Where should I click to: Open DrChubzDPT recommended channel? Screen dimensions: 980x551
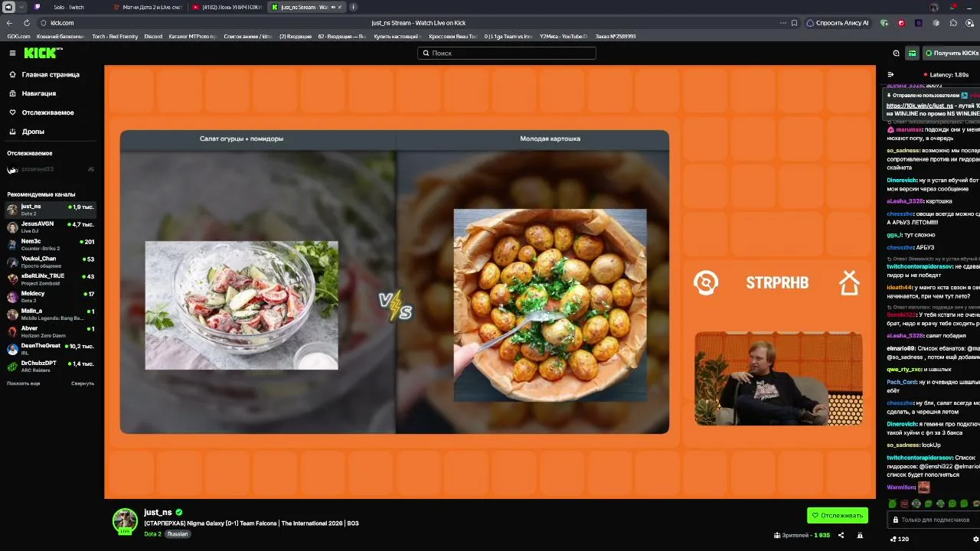click(x=51, y=367)
